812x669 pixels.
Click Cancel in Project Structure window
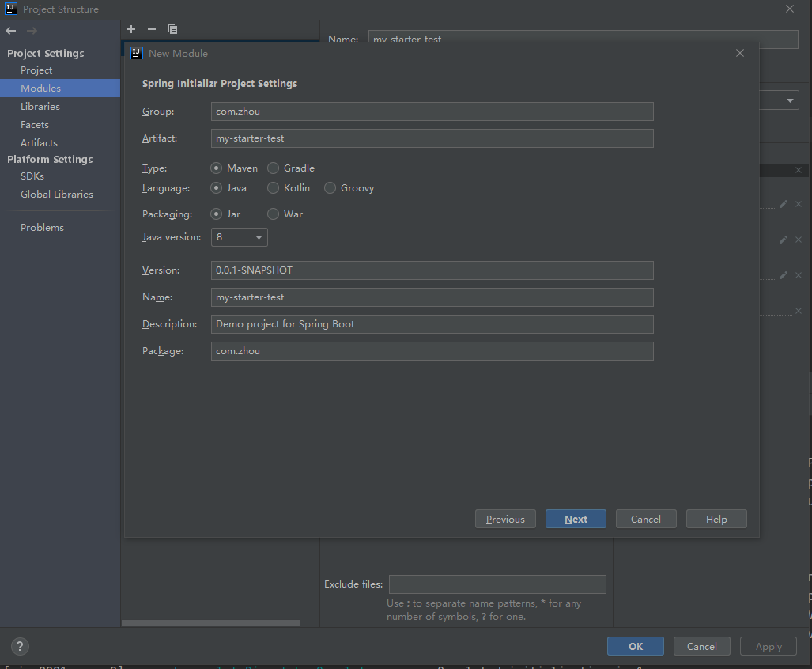(701, 646)
